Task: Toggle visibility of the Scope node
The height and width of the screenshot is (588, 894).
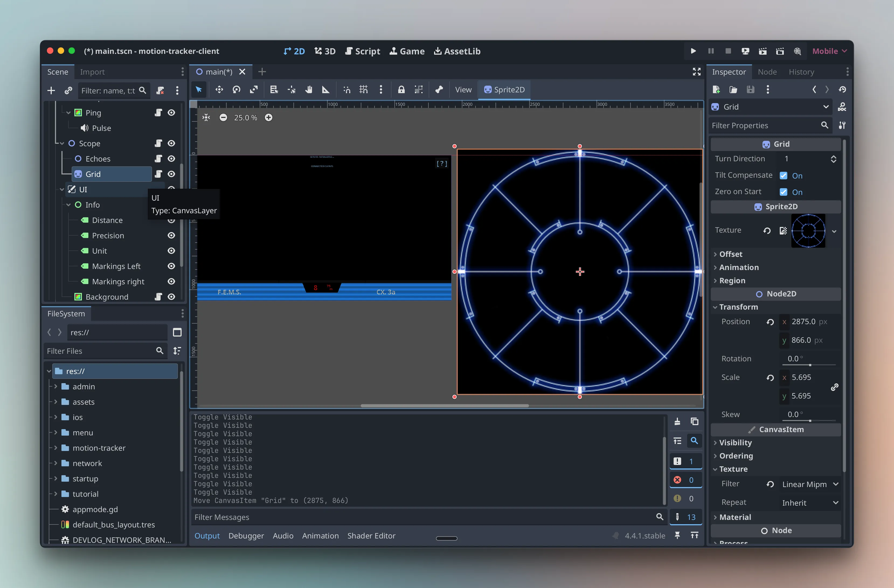Action: pyautogui.click(x=171, y=143)
